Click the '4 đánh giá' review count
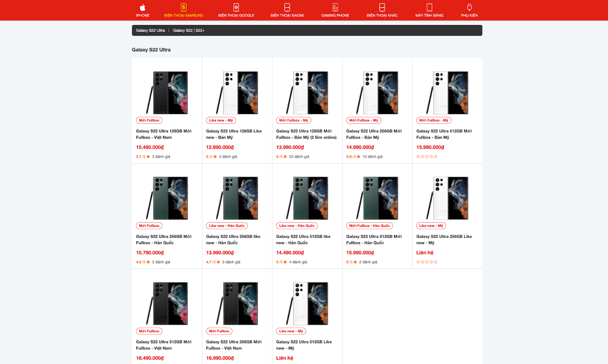The height and width of the screenshot is (364, 608). pos(298,262)
